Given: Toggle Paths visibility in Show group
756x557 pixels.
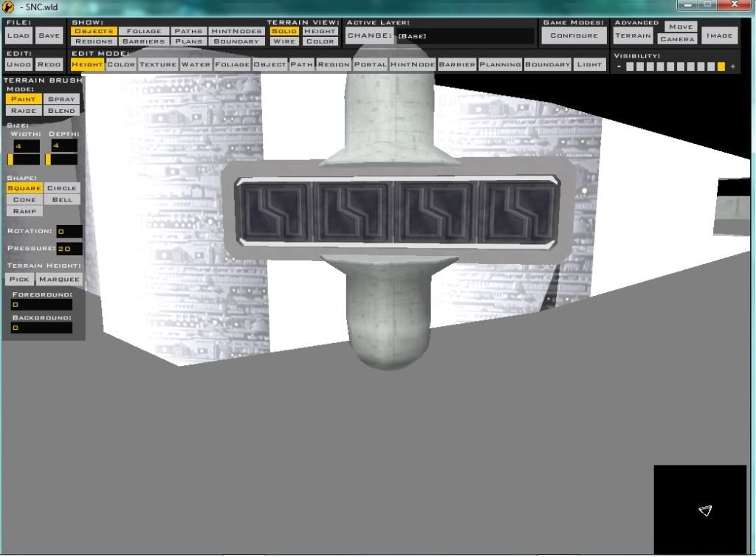Looking at the screenshot, I should (188, 31).
